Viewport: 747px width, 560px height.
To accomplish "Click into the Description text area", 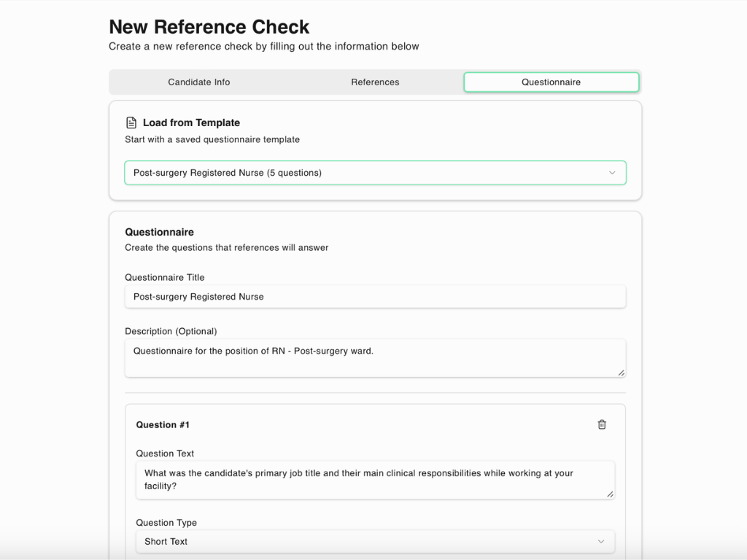I will coord(375,358).
